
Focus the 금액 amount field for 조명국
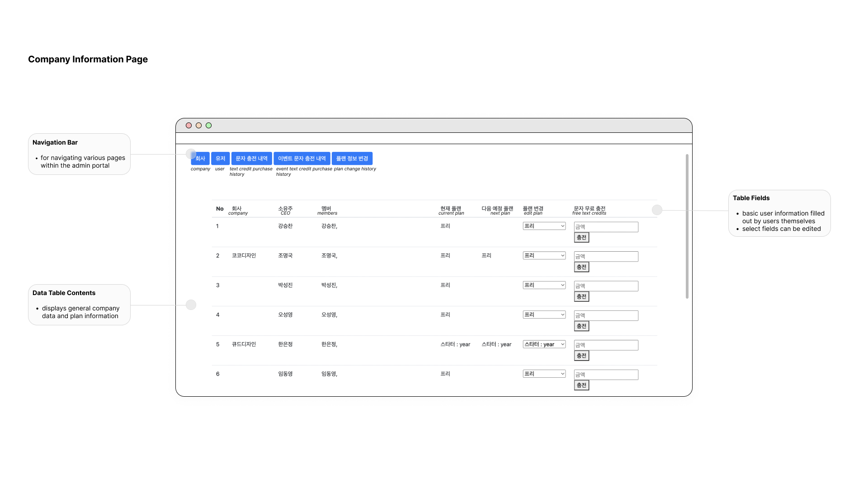point(606,257)
